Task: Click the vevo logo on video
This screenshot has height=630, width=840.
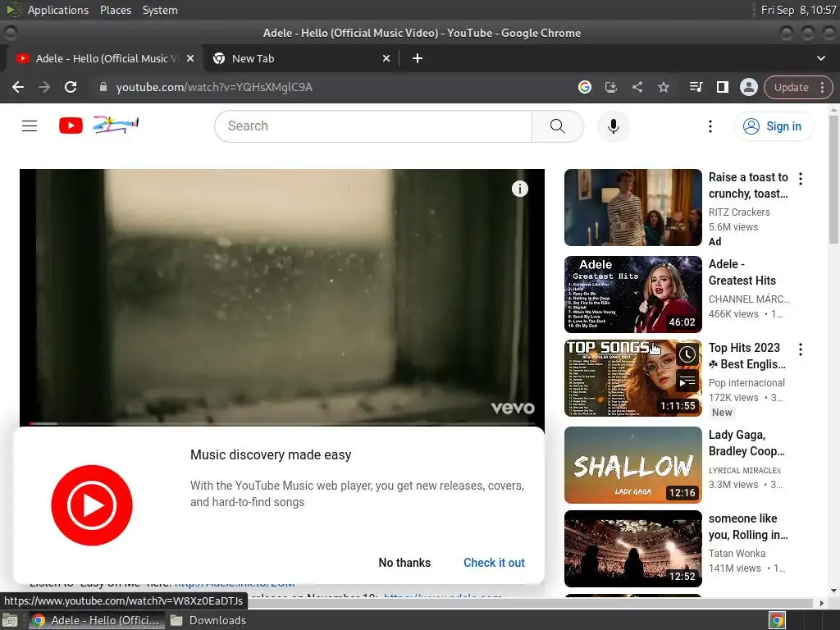Action: (513, 409)
